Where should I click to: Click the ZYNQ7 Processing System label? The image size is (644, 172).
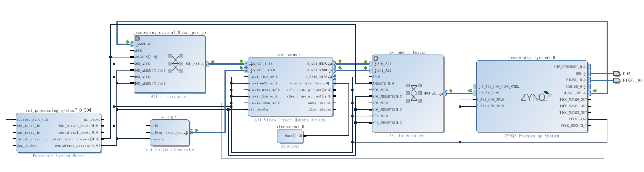pyautogui.click(x=532, y=136)
